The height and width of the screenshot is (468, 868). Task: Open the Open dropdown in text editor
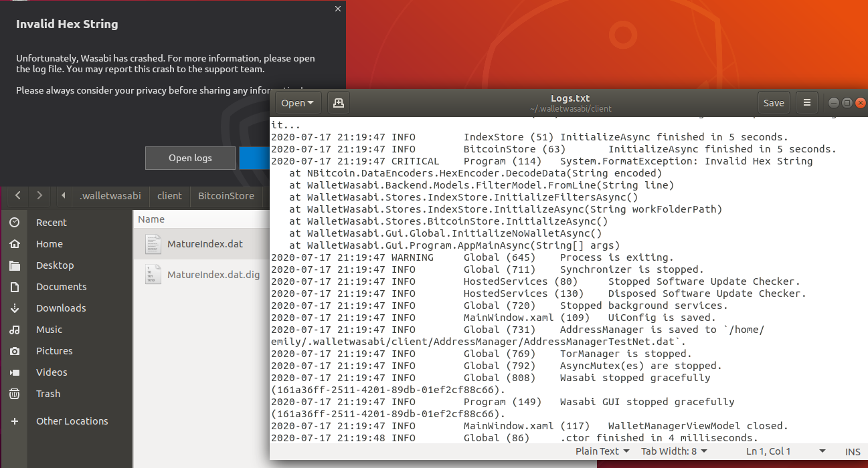tap(298, 103)
